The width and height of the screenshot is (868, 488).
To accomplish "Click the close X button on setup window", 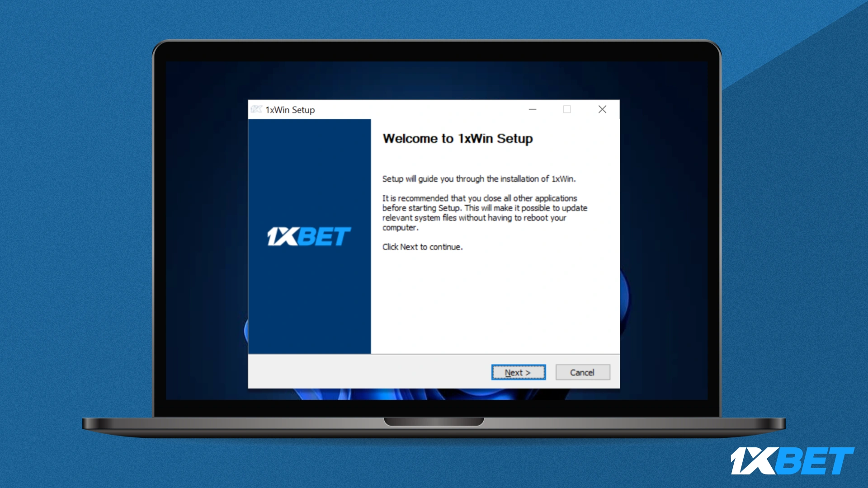I will point(602,109).
